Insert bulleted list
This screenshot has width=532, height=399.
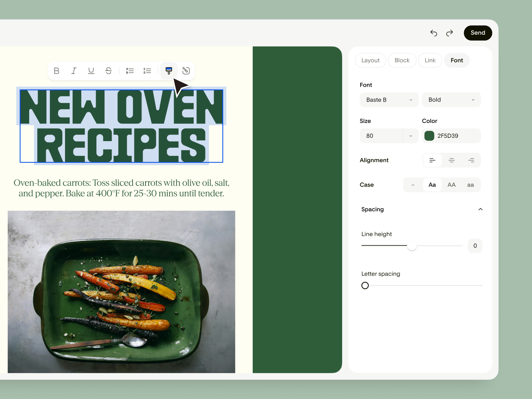click(x=130, y=71)
